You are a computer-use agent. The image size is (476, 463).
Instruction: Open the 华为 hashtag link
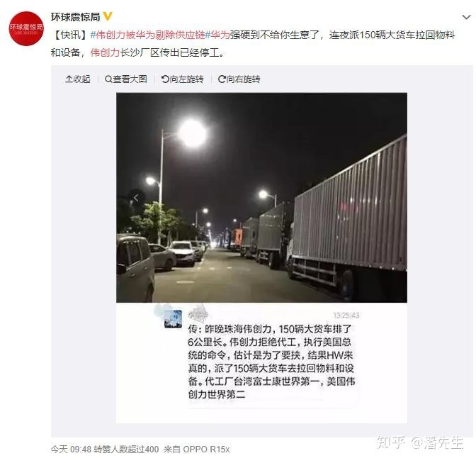click(x=217, y=35)
